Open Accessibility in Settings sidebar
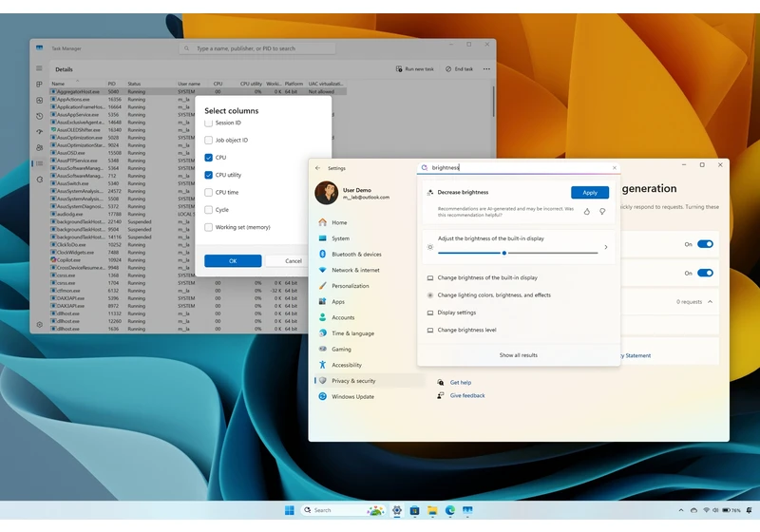760x532 pixels. pos(370,365)
